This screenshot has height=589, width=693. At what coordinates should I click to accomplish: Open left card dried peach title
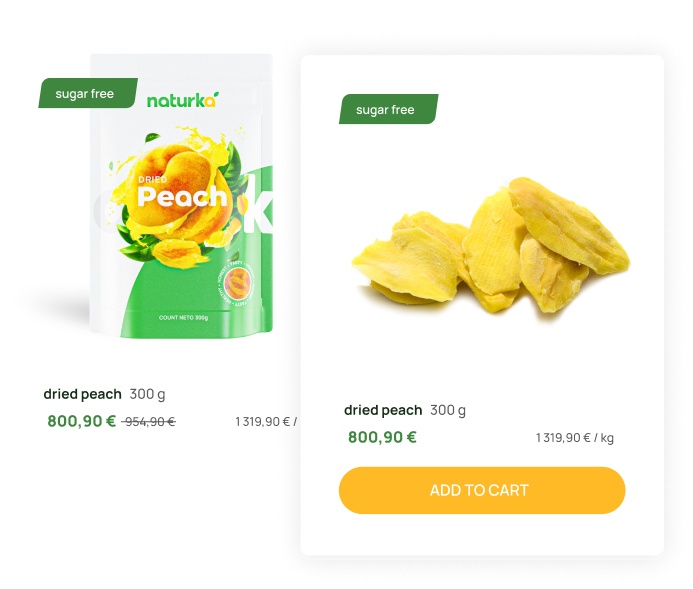(82, 394)
